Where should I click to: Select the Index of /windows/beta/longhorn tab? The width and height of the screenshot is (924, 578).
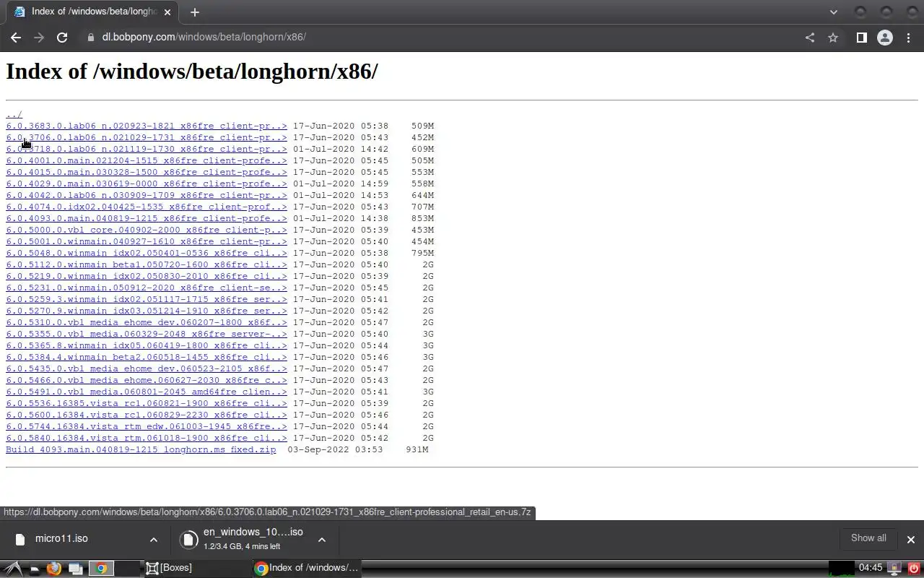click(x=94, y=12)
